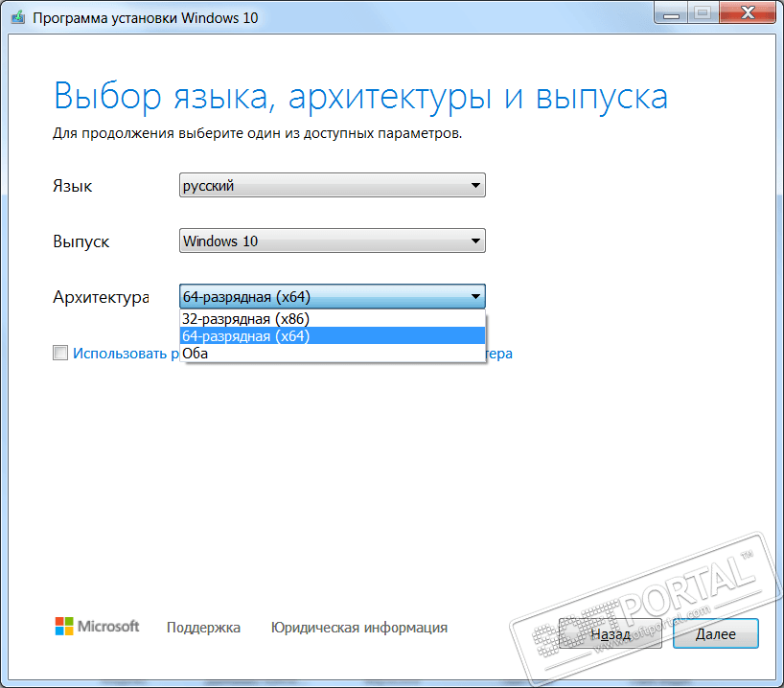Click the page heading Выбор языка
The image size is (784, 688).
point(360,96)
